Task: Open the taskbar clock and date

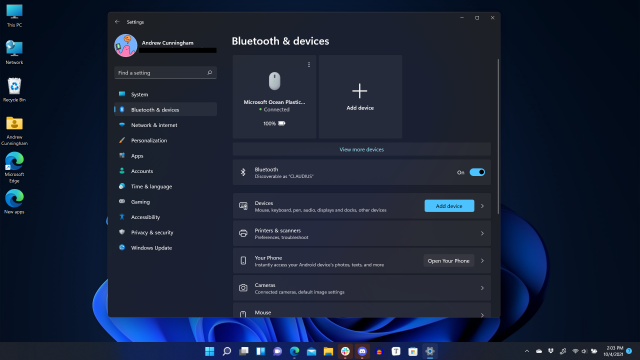Action: (x=614, y=351)
